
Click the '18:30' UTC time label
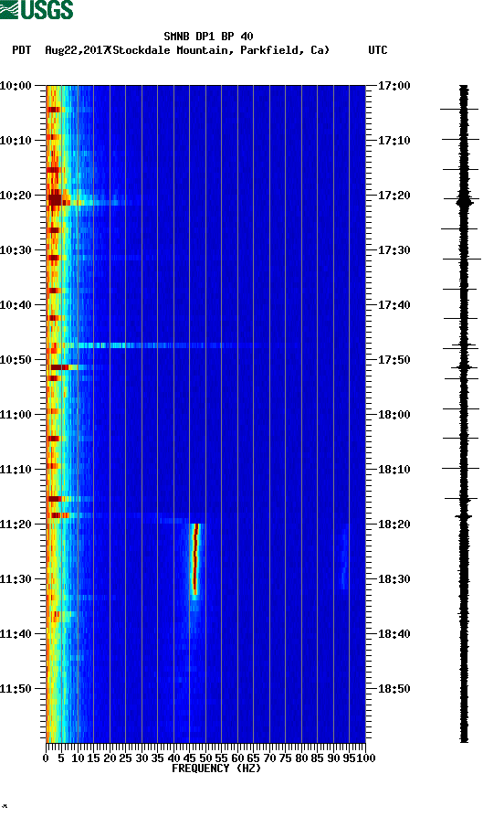[394, 579]
